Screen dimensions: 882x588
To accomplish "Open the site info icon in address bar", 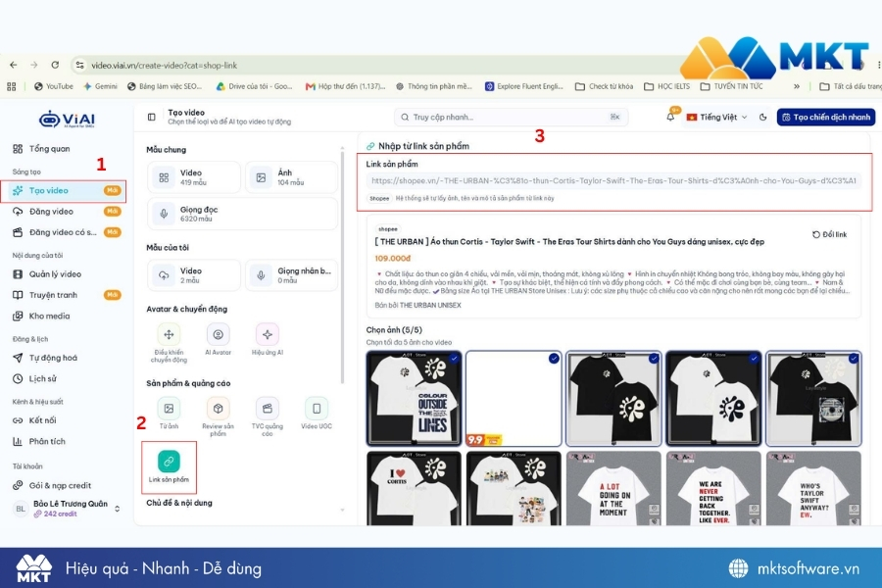I will click(x=80, y=66).
